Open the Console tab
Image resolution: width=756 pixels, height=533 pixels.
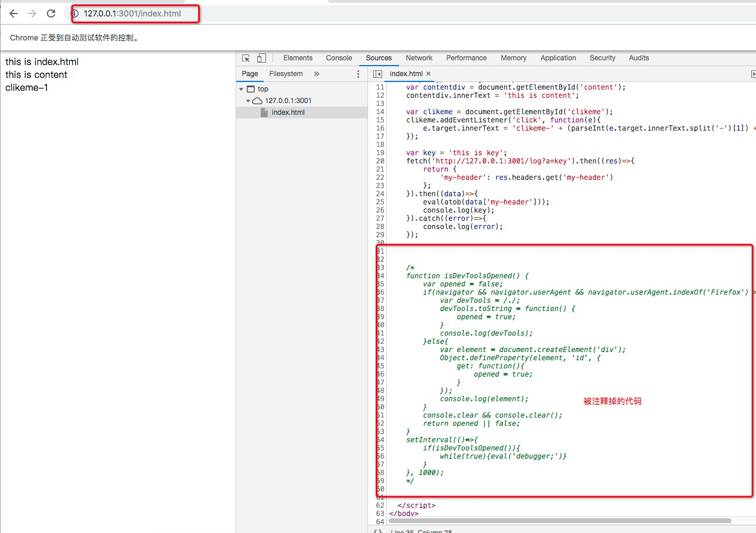pos(339,58)
